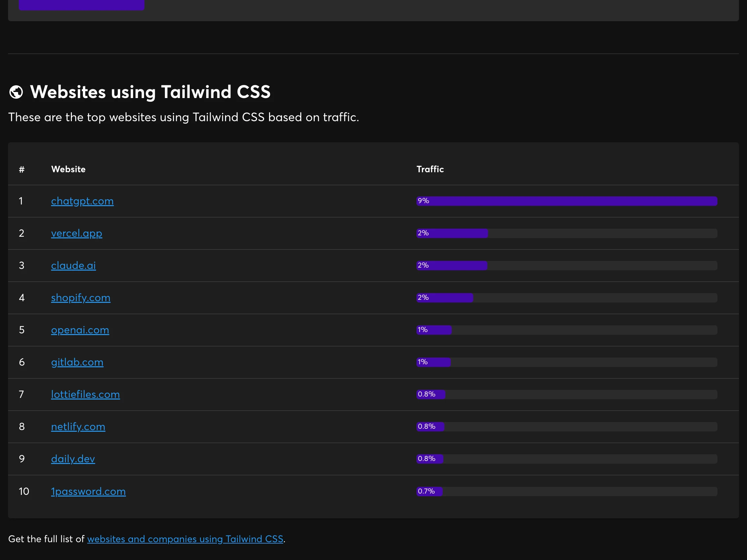Open the gitlab.com website link
Image resolution: width=747 pixels, height=560 pixels.
coord(77,362)
